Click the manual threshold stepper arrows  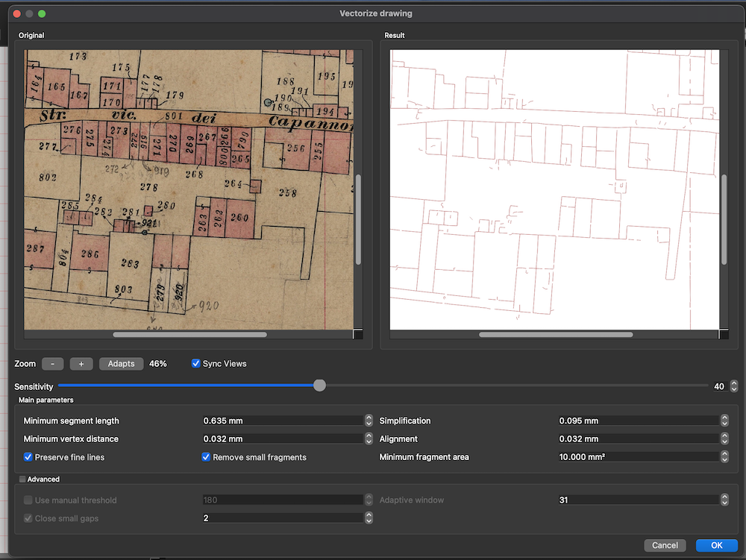pyautogui.click(x=369, y=500)
